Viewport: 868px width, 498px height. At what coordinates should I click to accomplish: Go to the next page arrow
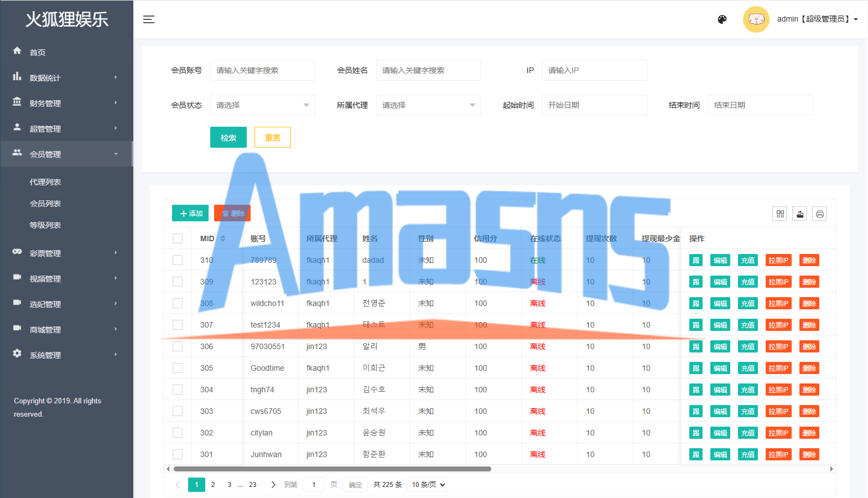[x=273, y=485]
